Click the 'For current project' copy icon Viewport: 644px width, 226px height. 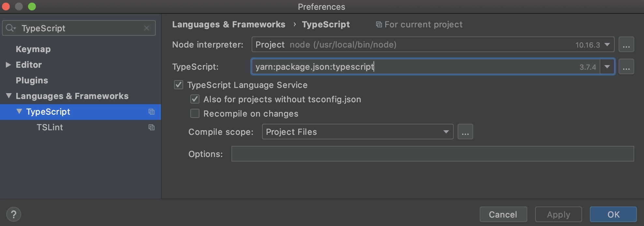click(379, 24)
